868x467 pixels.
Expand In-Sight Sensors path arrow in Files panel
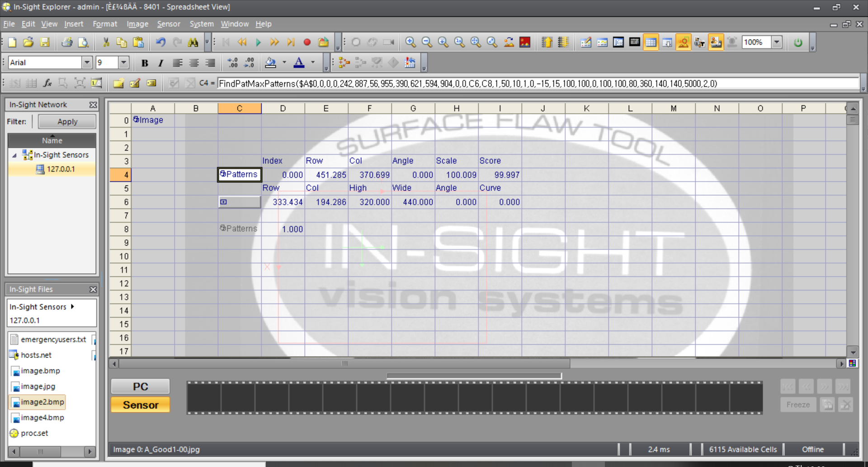pos(72,306)
